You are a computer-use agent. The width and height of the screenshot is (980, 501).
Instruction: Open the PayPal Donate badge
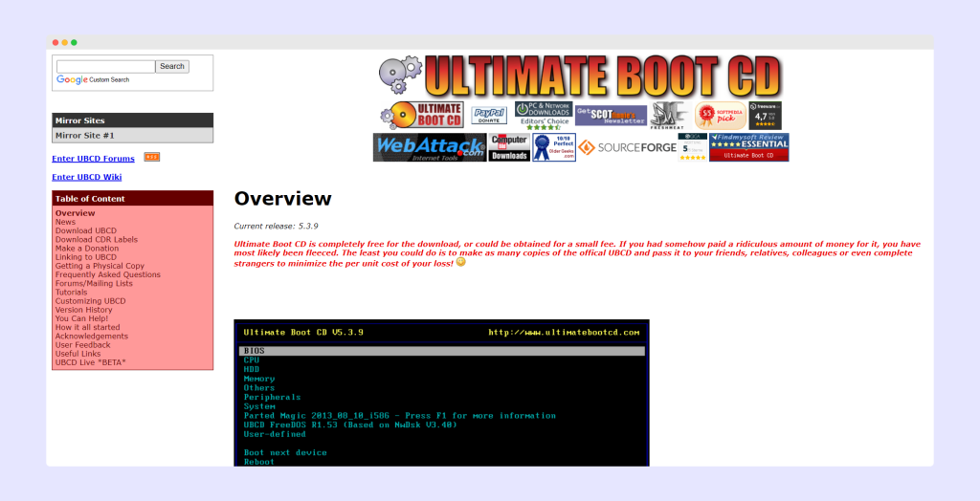point(489,116)
